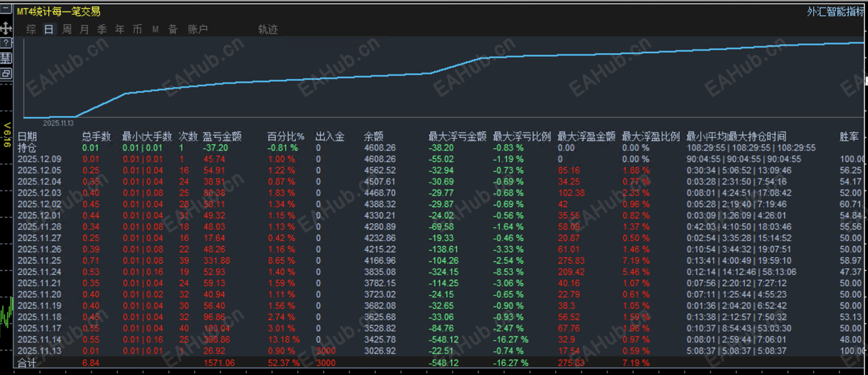Select the 持仓 open positions row label
This screenshot has height=375, width=868.
point(27,148)
